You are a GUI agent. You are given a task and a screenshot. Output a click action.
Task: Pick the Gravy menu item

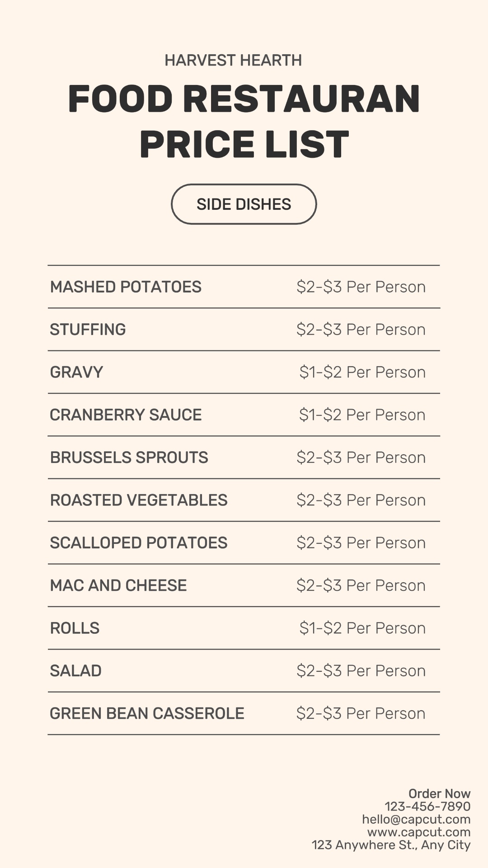tap(76, 372)
